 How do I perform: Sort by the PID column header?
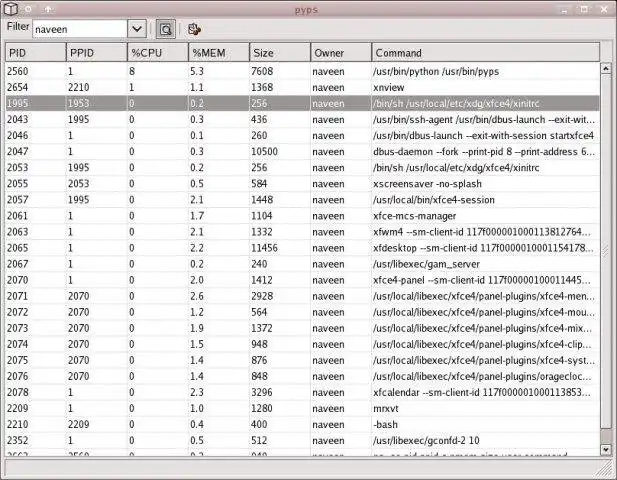click(35, 53)
